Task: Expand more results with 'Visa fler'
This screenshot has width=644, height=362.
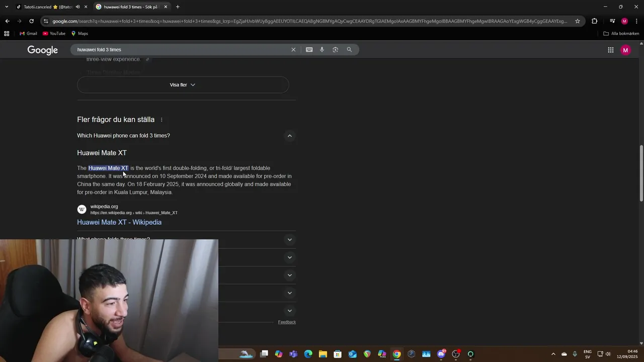Action: click(183, 85)
